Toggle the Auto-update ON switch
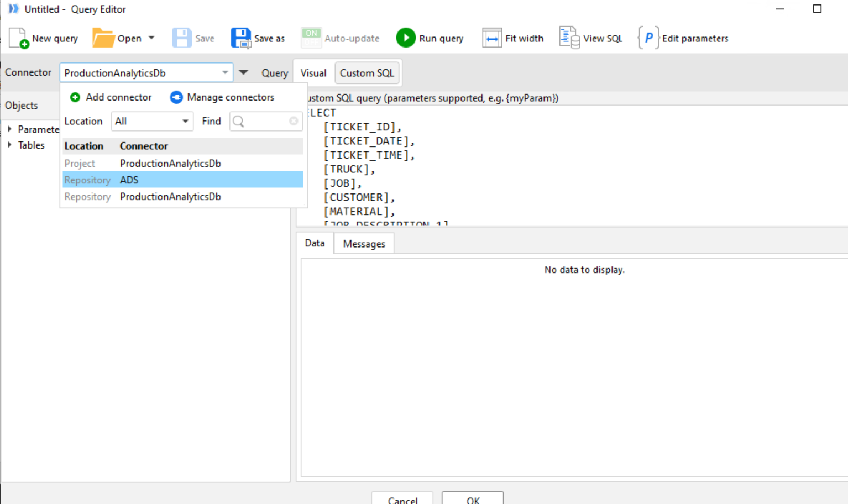The height and width of the screenshot is (504, 848). 311,38
